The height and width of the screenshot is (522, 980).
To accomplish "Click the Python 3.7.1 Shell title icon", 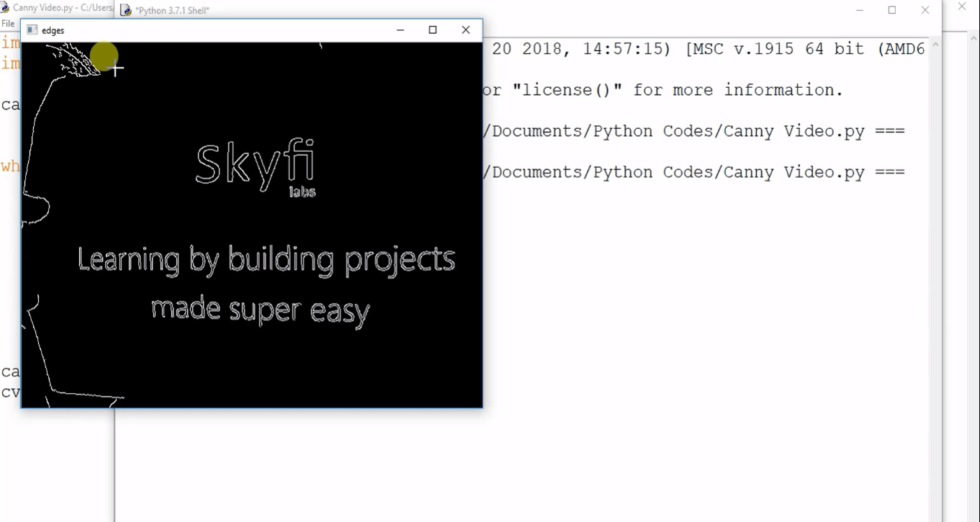I will (x=126, y=10).
